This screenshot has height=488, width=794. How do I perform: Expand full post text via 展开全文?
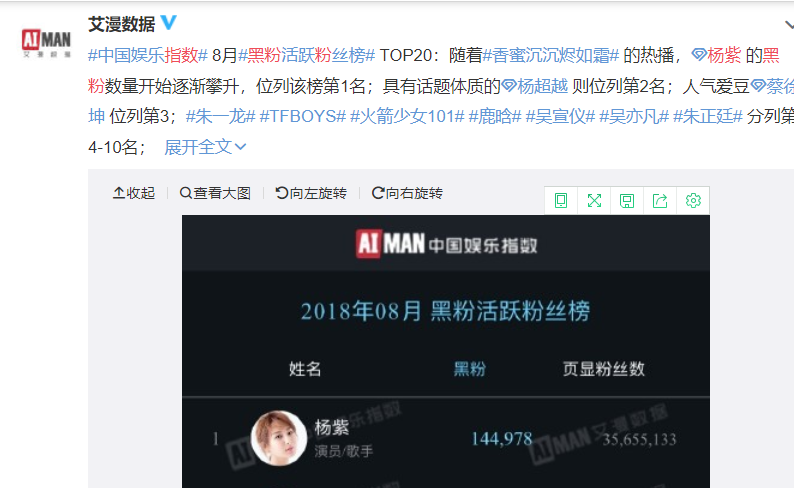click(x=205, y=147)
